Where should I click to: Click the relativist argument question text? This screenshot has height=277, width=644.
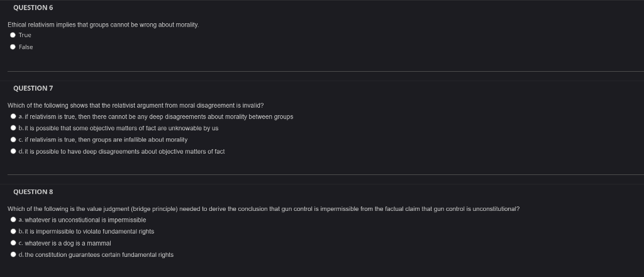click(x=136, y=106)
